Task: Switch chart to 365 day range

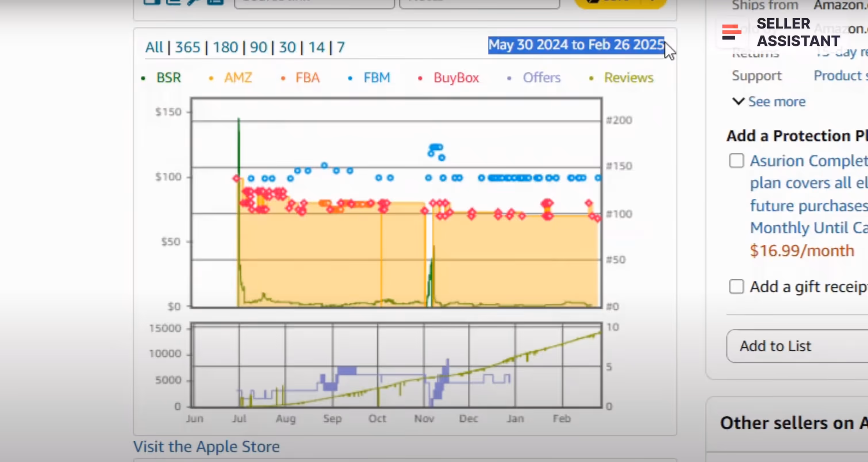Action: click(x=188, y=47)
